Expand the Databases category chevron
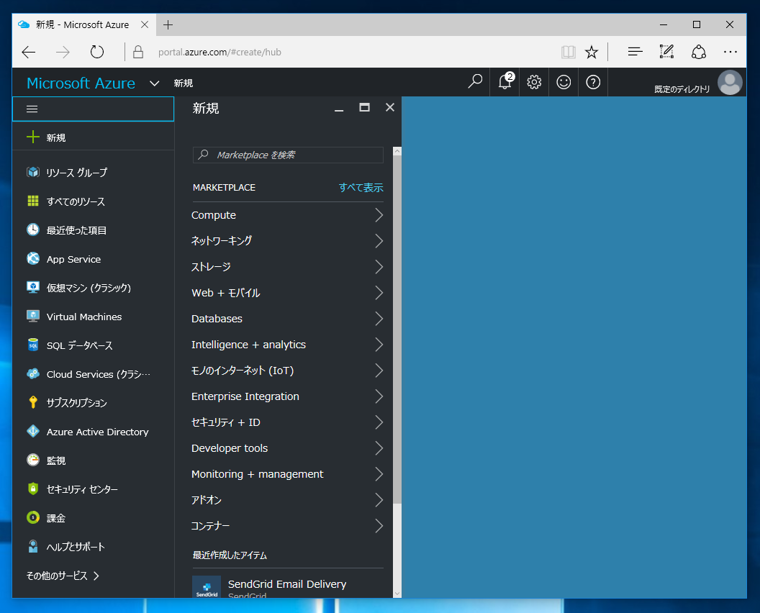Viewport: 760px width, 613px height. [x=379, y=318]
